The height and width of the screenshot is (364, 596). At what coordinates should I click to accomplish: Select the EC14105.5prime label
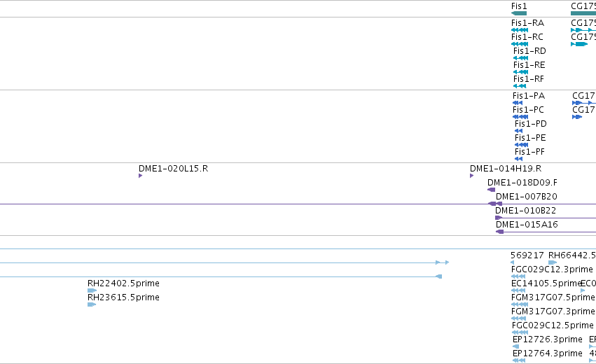[x=546, y=283]
